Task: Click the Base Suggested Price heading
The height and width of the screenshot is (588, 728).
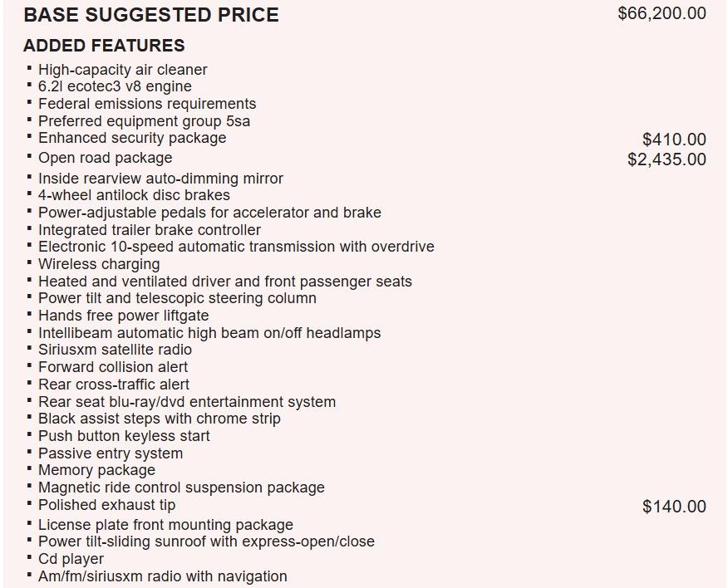Action: (x=150, y=15)
